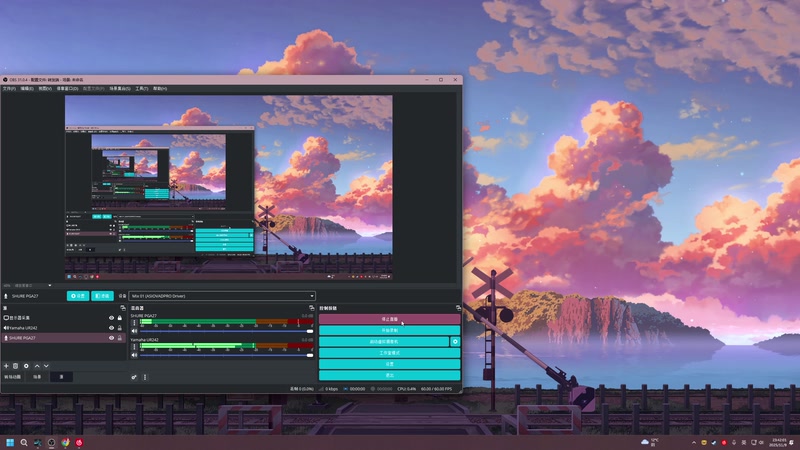Viewport: 800px width, 450px height.
Task: Show hidden tray icons chevron on the taskbar
Action: tap(694, 442)
